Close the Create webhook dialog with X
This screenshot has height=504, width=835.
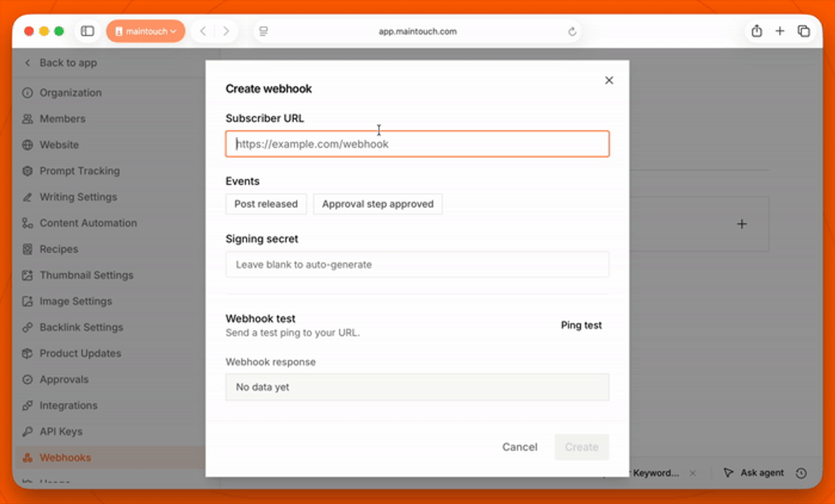609,80
